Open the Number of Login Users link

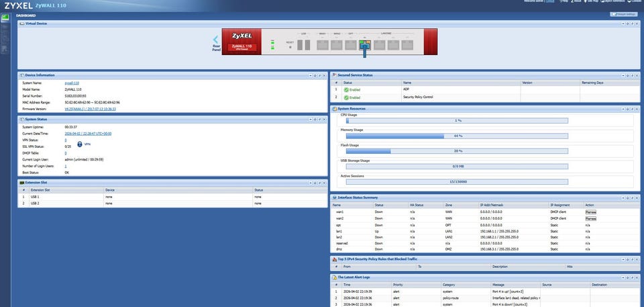click(66, 166)
